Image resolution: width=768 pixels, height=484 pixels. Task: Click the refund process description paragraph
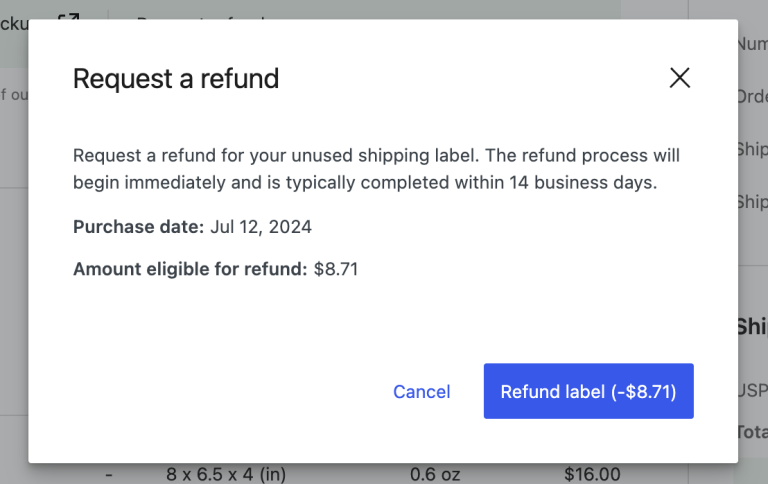[x=376, y=170]
